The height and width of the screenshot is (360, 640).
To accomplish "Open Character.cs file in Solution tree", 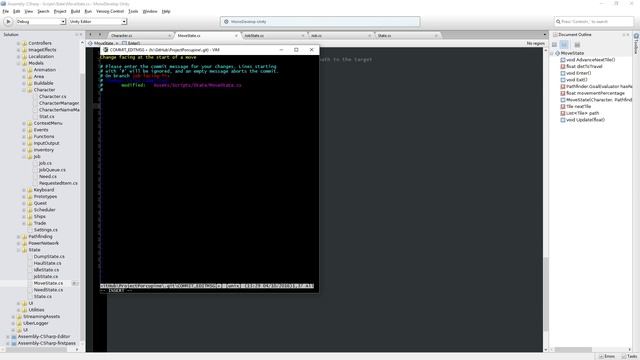I will (52, 97).
